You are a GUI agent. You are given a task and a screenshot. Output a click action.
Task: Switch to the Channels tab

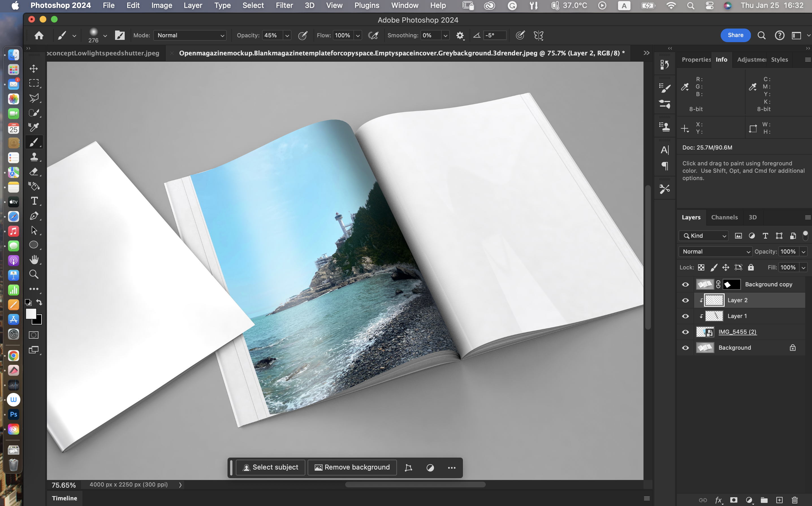pyautogui.click(x=724, y=217)
